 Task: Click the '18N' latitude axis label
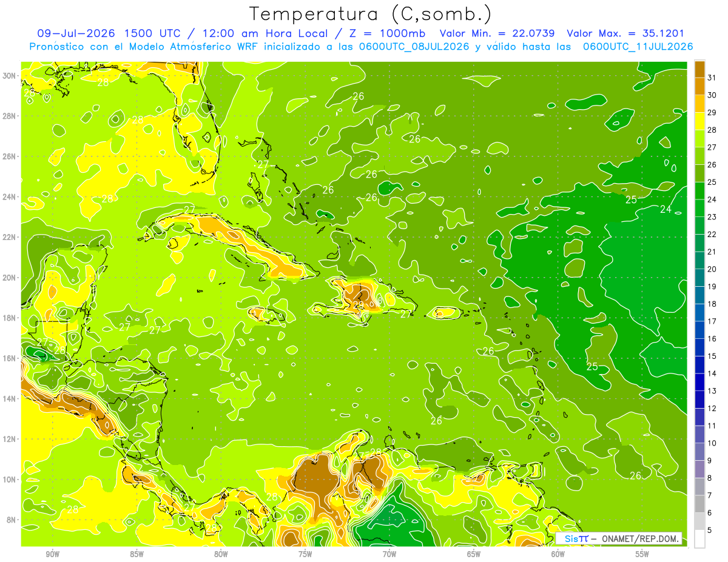pyautogui.click(x=10, y=318)
